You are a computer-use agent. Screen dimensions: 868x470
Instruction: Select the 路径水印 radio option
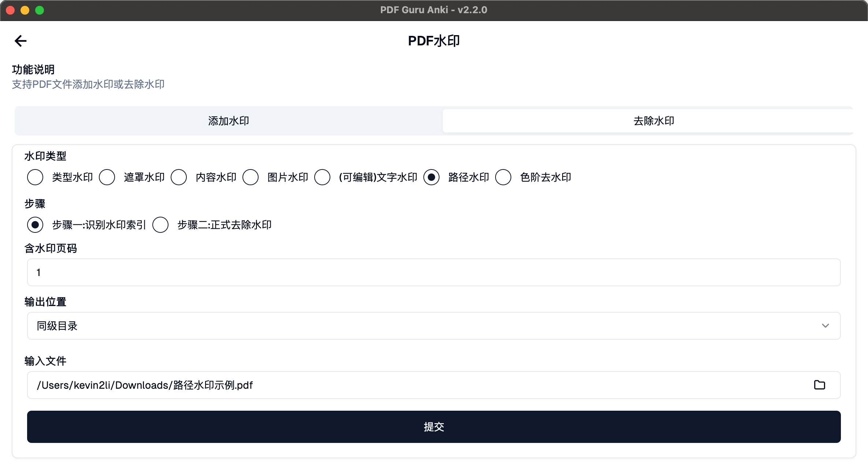[431, 177]
